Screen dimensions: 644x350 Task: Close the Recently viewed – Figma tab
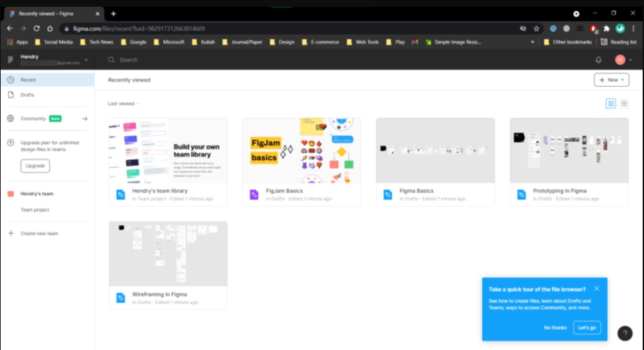(x=98, y=13)
